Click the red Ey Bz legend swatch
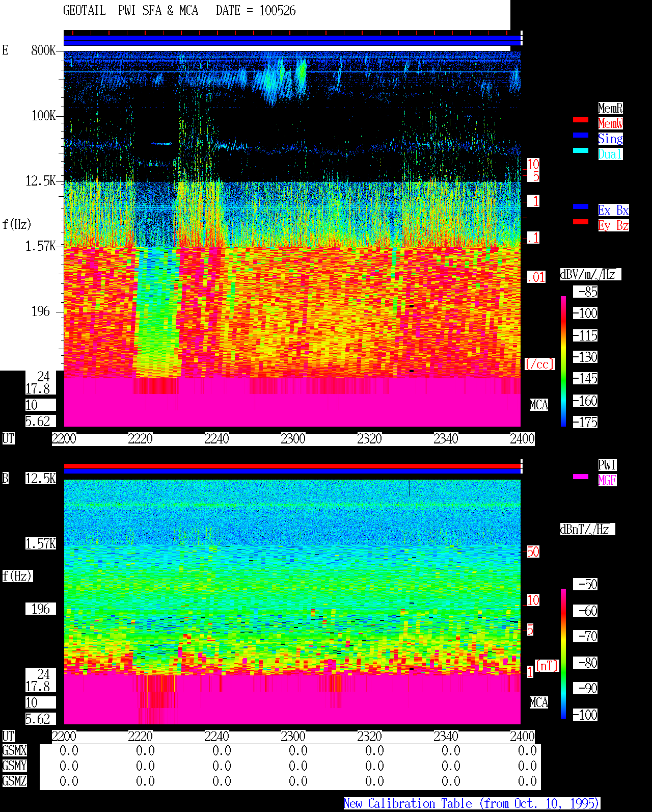Image resolution: width=652 pixels, height=812 pixels. tap(581, 222)
